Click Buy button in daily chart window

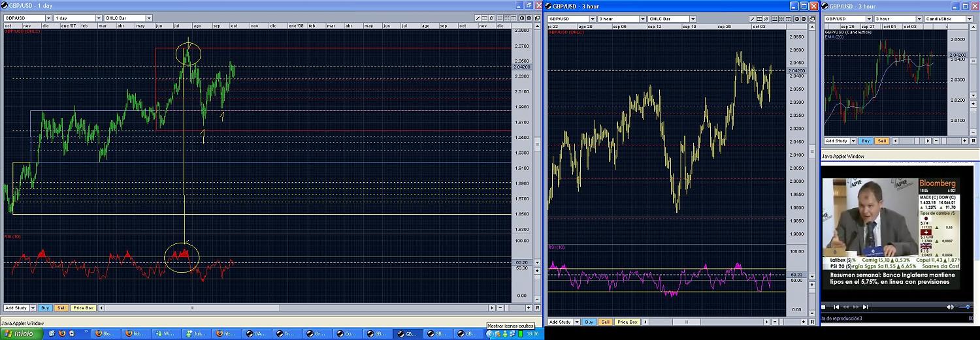45,307
